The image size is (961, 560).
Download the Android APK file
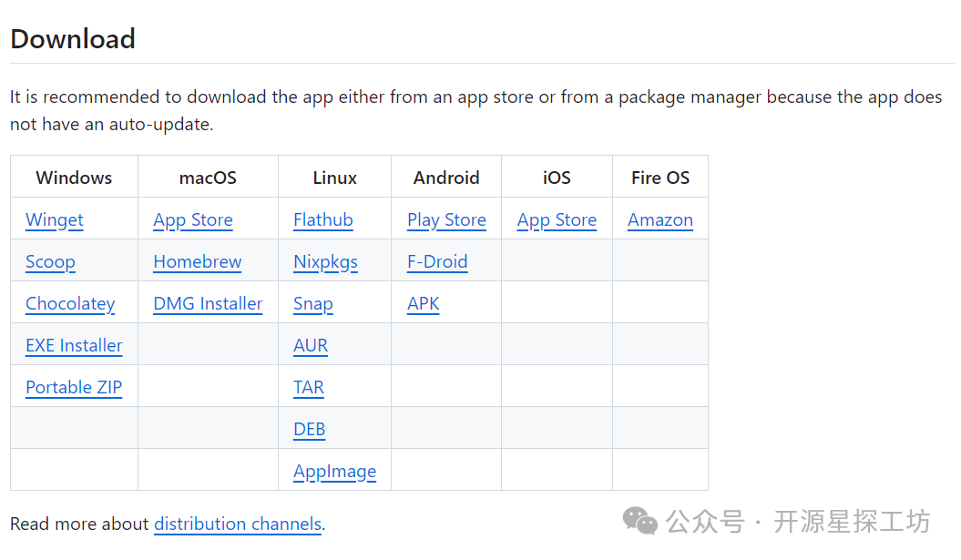(424, 304)
